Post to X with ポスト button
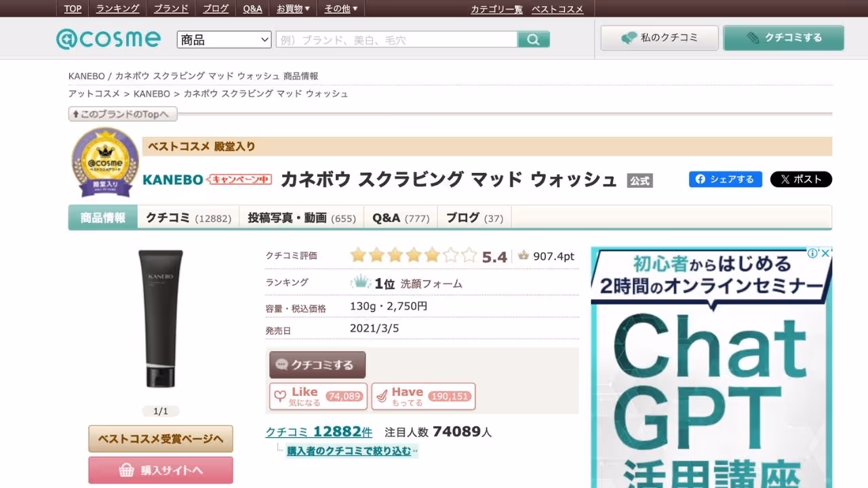Screen dimensions: 868x488 (801, 179)
